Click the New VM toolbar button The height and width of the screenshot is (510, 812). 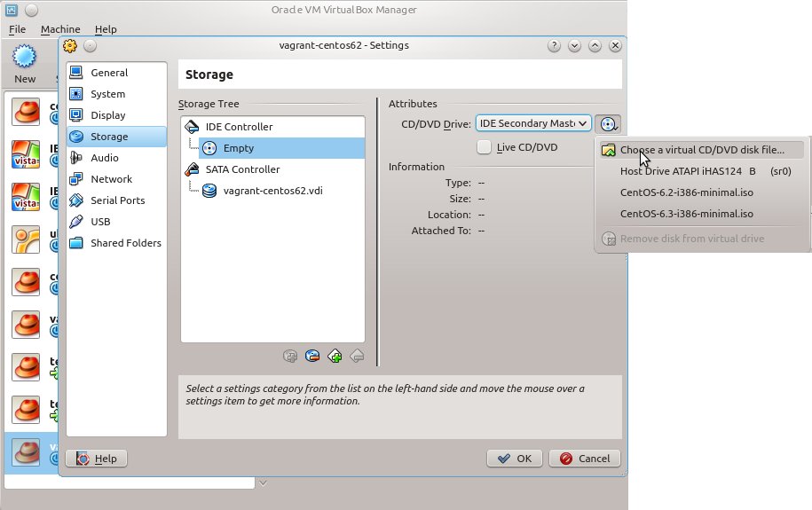coord(25,64)
